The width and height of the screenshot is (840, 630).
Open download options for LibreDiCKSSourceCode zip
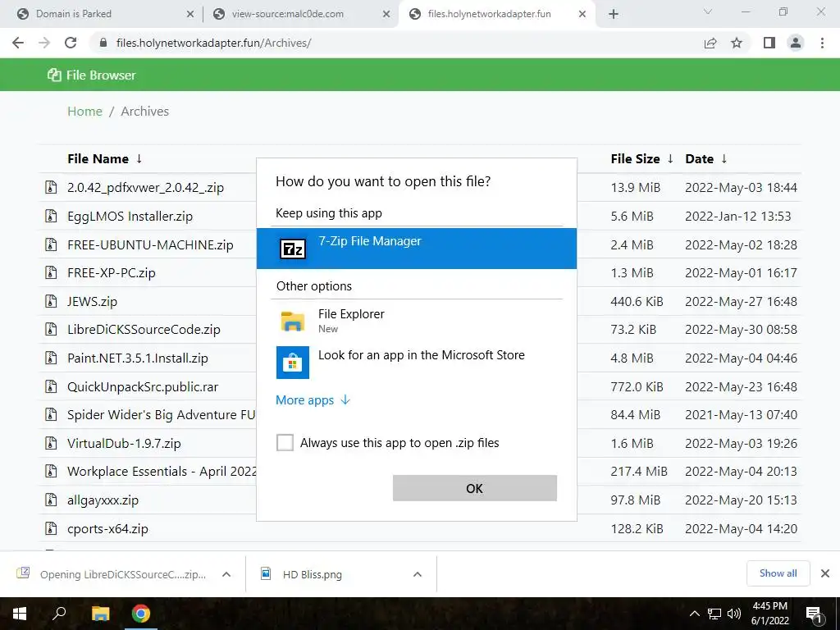click(226, 574)
